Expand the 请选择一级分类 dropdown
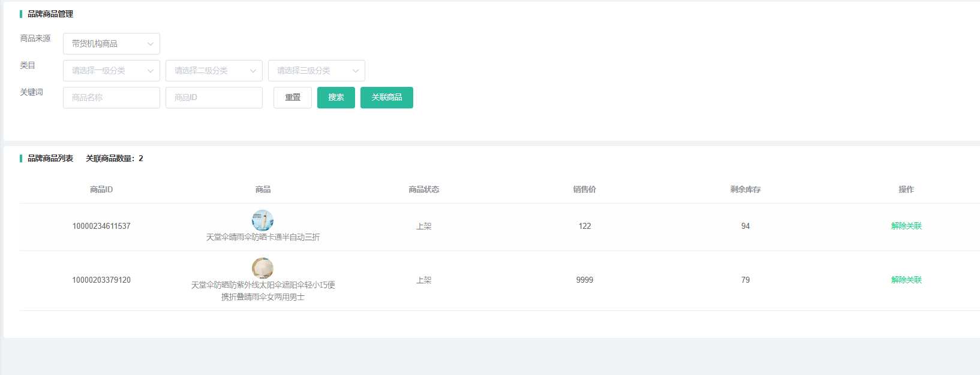The width and height of the screenshot is (980, 375). click(112, 71)
